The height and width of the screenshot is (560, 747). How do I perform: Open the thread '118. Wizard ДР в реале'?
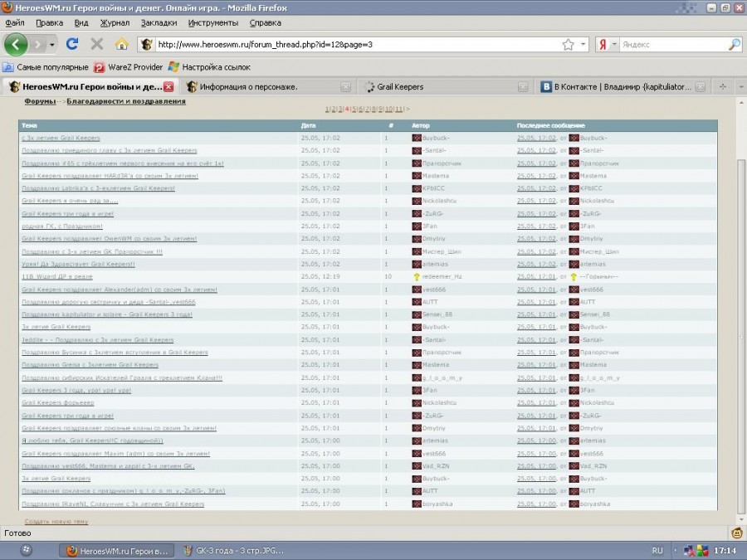(57, 276)
